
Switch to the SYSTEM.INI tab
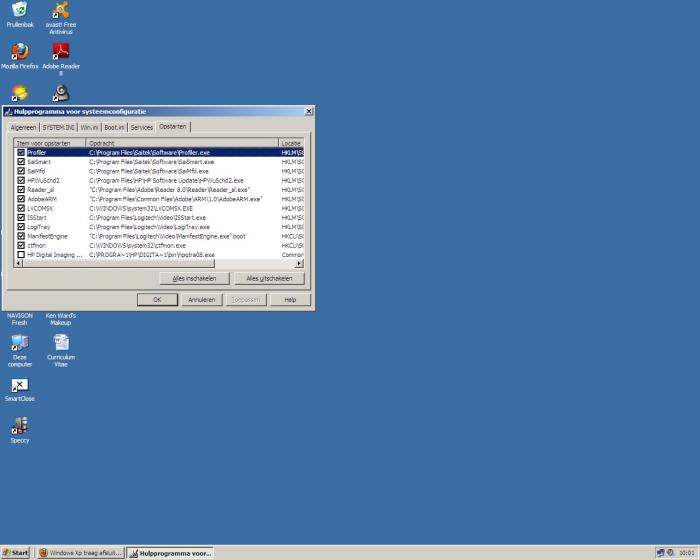pos(58,128)
